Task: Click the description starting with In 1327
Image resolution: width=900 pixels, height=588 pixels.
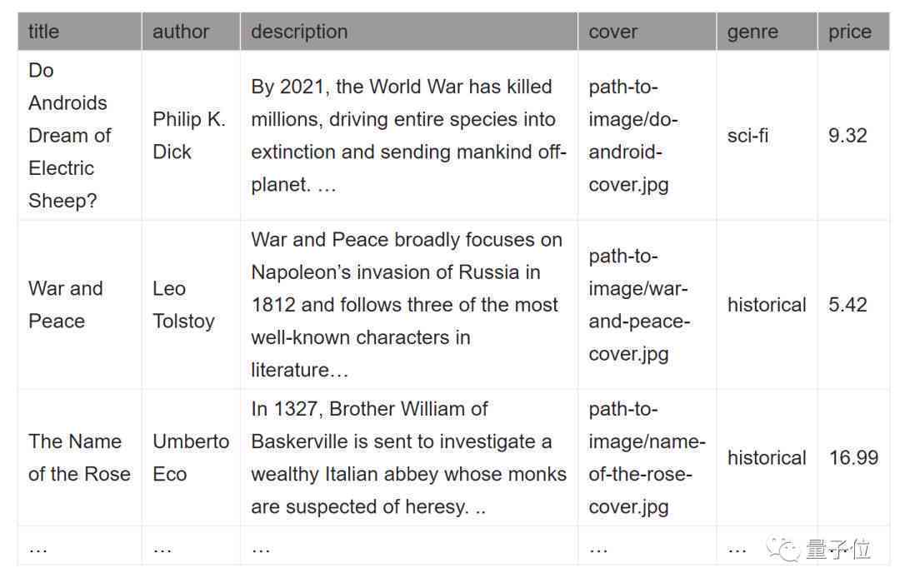Action: [408, 458]
